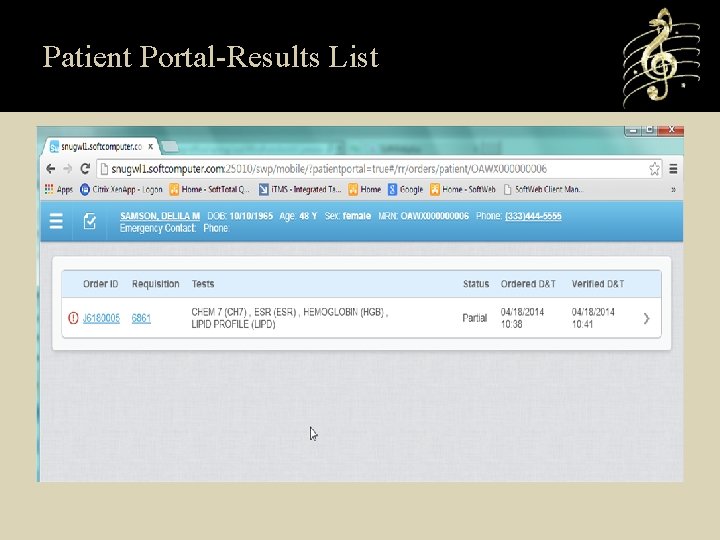Click the checklist document icon in header
The width and height of the screenshot is (720, 540).
tap(90, 221)
